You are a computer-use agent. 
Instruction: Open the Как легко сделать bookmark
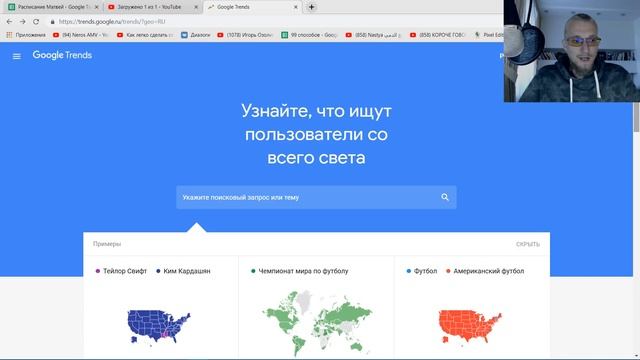[145, 35]
